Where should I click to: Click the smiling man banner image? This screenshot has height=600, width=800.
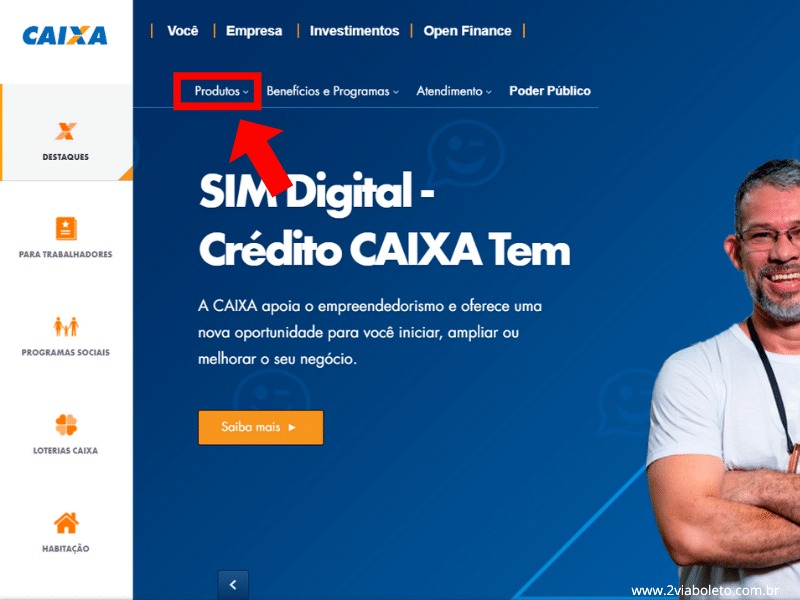[x=723, y=378]
